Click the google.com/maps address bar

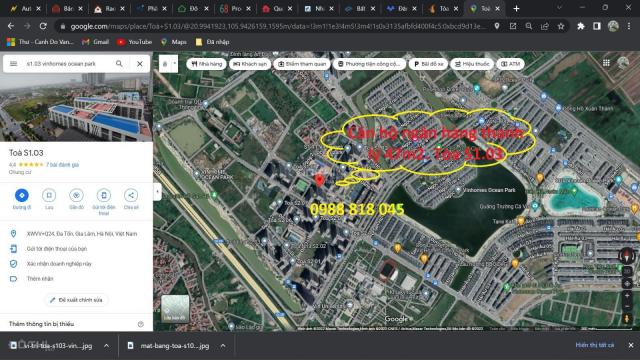pos(278,27)
